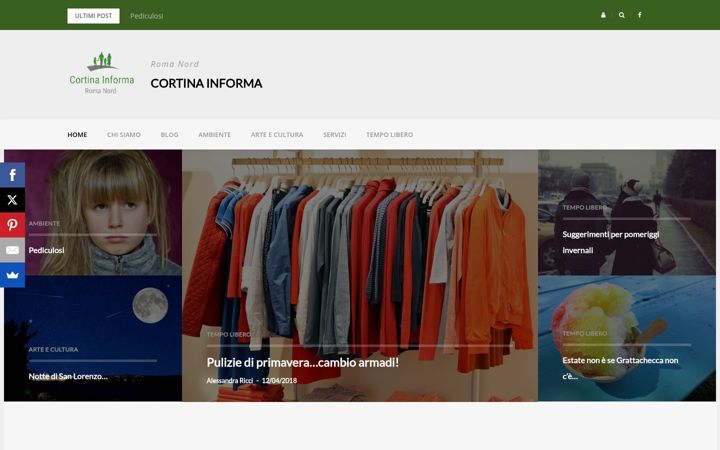Viewport: 720px width, 450px height.
Task: Open the SumoMe crown icon
Action: [x=12, y=275]
